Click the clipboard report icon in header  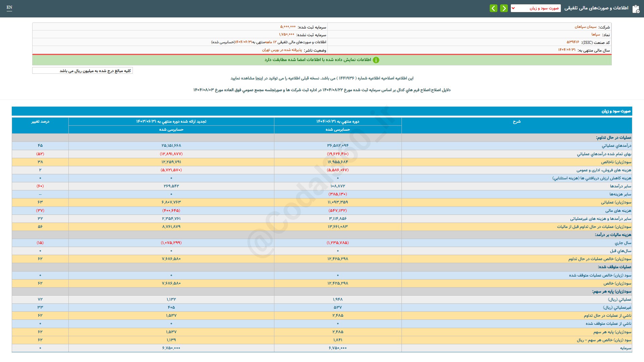(636, 9)
